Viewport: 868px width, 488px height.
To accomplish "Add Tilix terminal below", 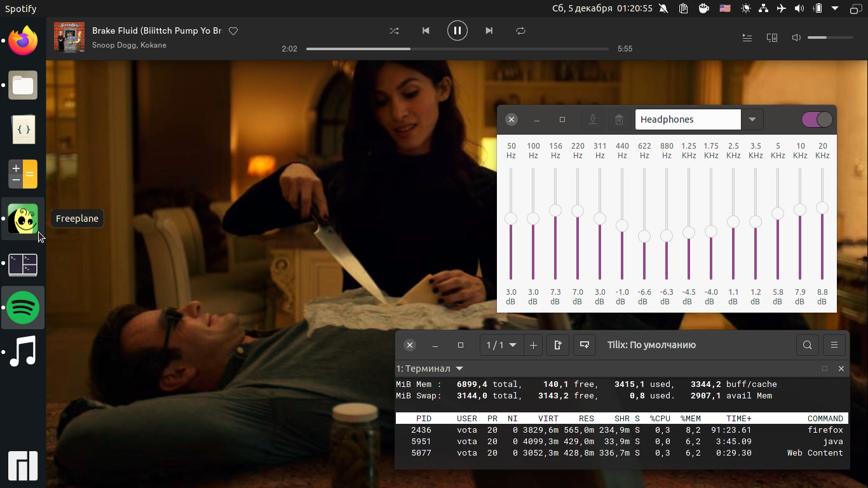I will click(x=585, y=345).
